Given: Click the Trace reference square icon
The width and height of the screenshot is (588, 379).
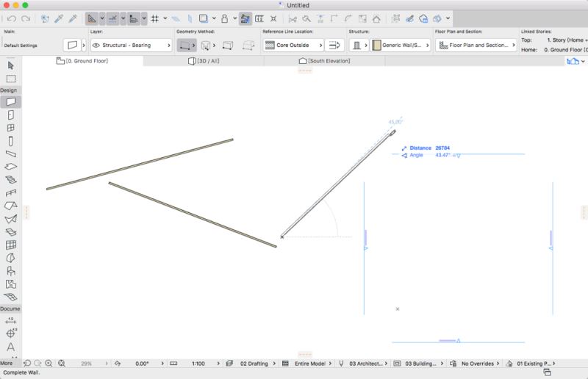Looking at the screenshot, I should tap(204, 18).
